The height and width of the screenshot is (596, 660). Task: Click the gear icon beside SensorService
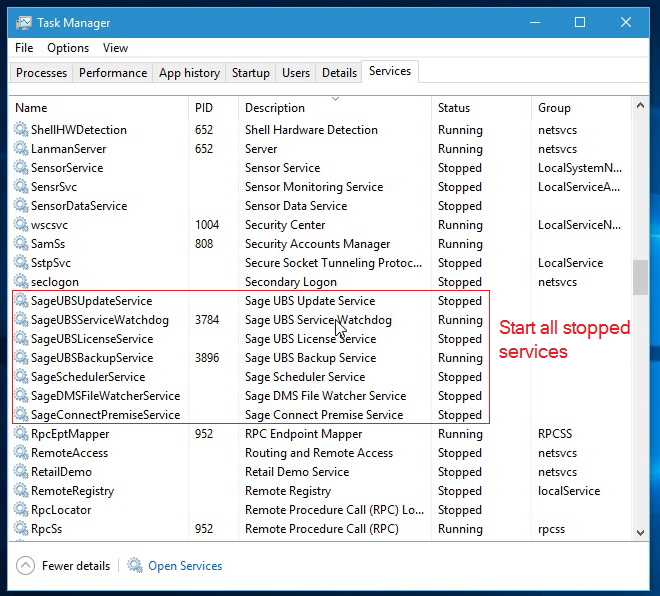click(21, 167)
